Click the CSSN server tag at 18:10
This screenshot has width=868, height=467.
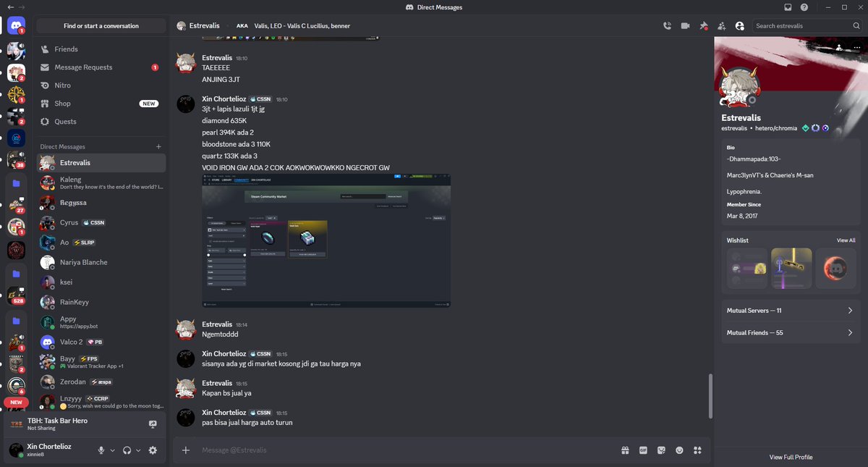[259, 99]
